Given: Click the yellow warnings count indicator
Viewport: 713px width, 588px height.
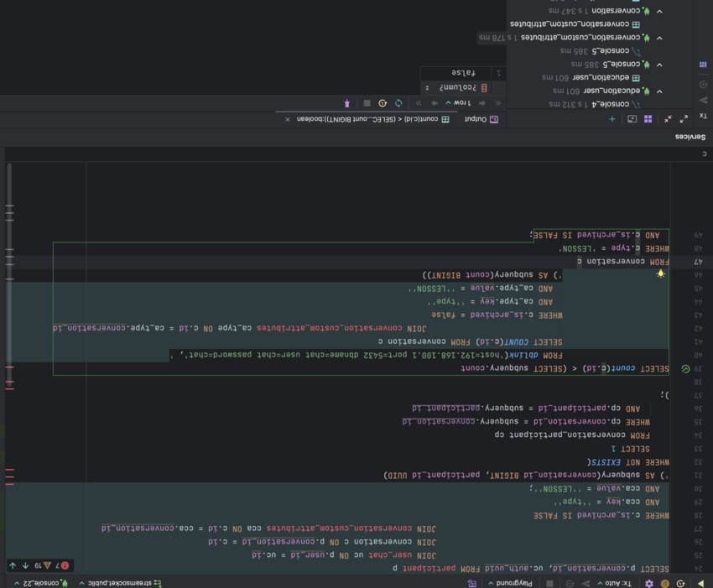Looking at the screenshot, I should tap(42, 565).
